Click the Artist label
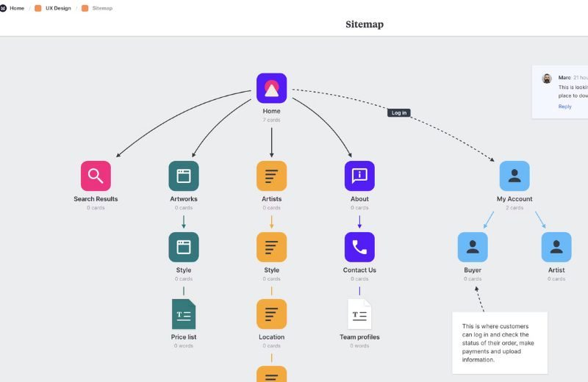 coord(556,270)
